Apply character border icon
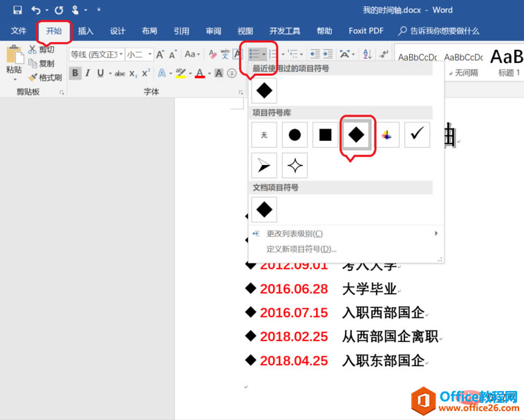This screenshot has width=524, height=420. (237, 54)
